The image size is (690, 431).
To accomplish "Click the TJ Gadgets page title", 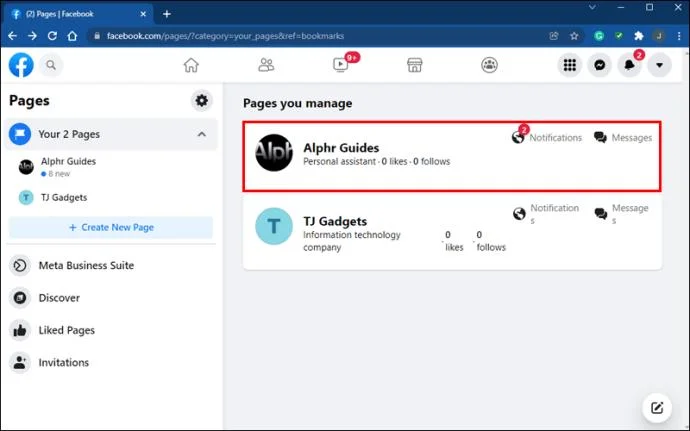I will pos(335,221).
